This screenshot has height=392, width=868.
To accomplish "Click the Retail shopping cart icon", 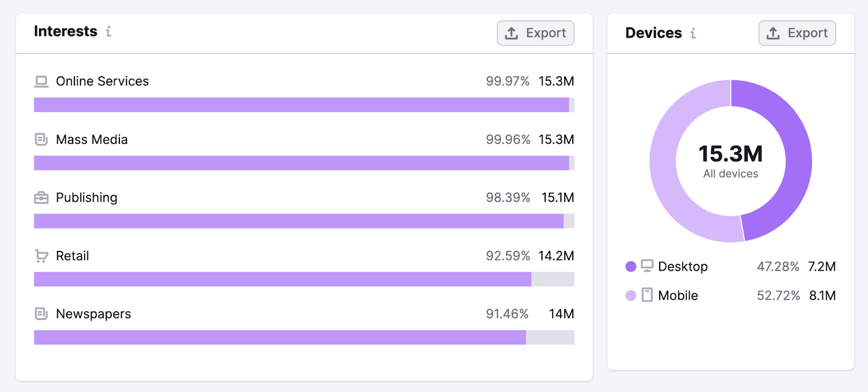I will click(x=41, y=256).
